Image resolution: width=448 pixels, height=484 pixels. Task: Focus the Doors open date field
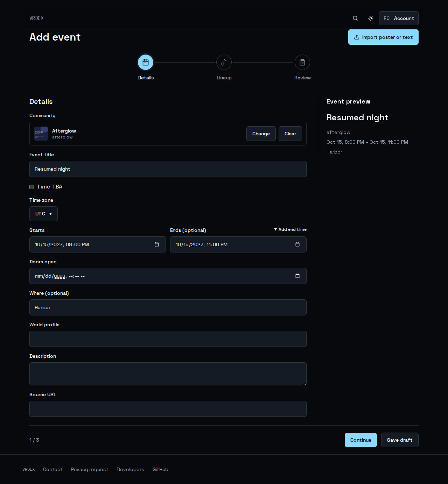[168, 276]
